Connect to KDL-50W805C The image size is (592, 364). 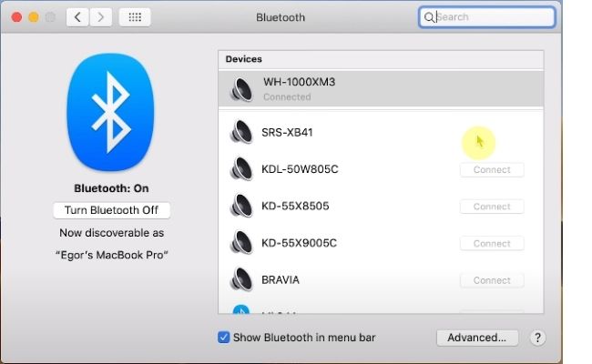click(x=492, y=170)
